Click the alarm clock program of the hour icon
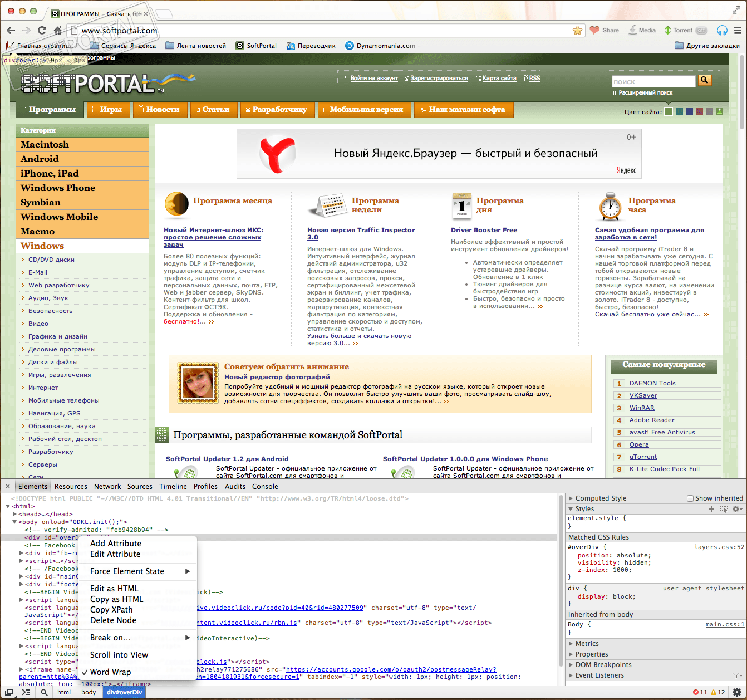Viewport: 747px width, 700px height. (610, 207)
